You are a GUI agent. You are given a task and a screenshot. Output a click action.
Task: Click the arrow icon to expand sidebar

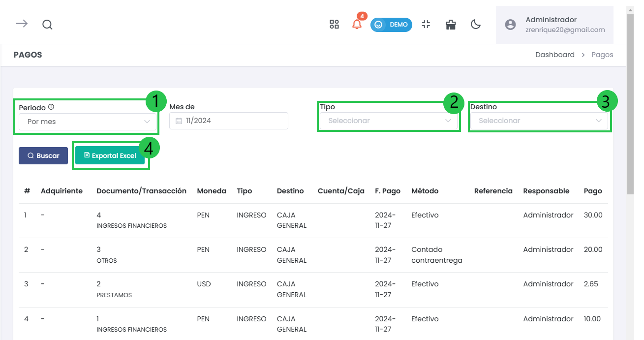(22, 24)
